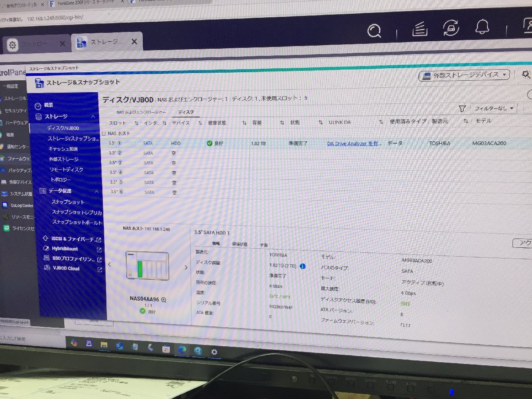Sort by the インタ... column arrows
The image size is (532, 399).
click(x=164, y=123)
